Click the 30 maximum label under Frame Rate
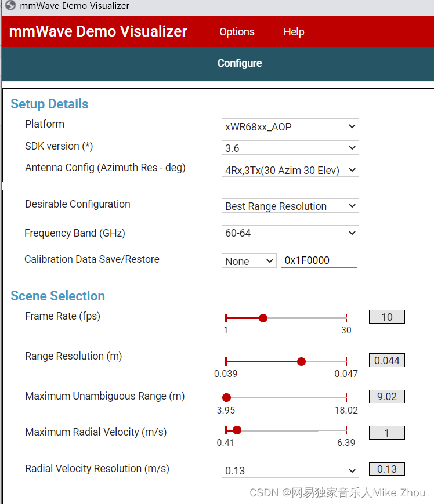 346,330
